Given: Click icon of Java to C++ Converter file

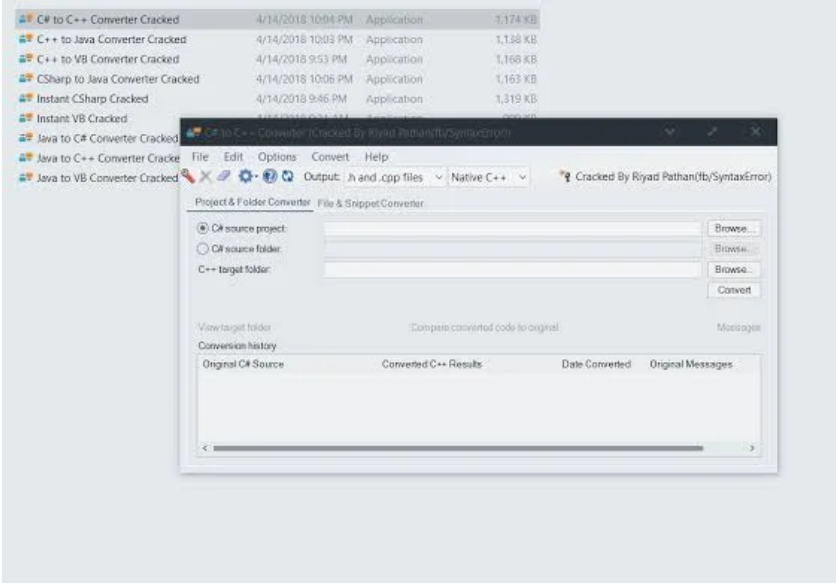Looking at the screenshot, I should pyautogui.click(x=26, y=158).
